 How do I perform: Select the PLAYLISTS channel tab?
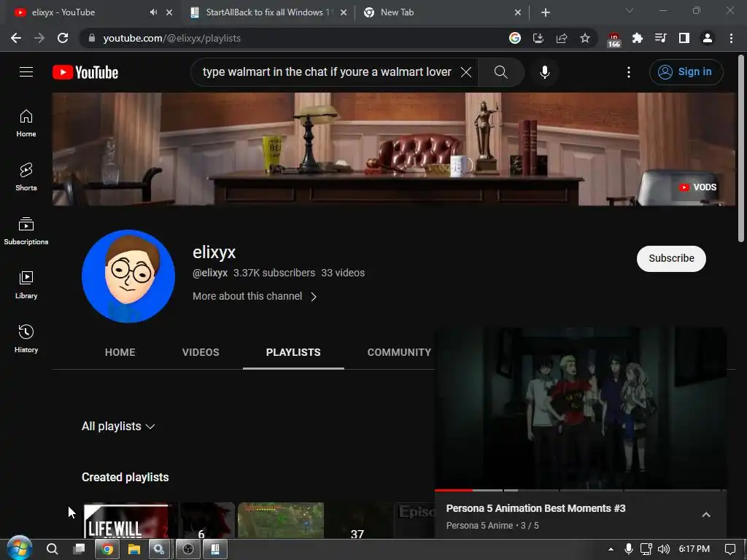(293, 352)
